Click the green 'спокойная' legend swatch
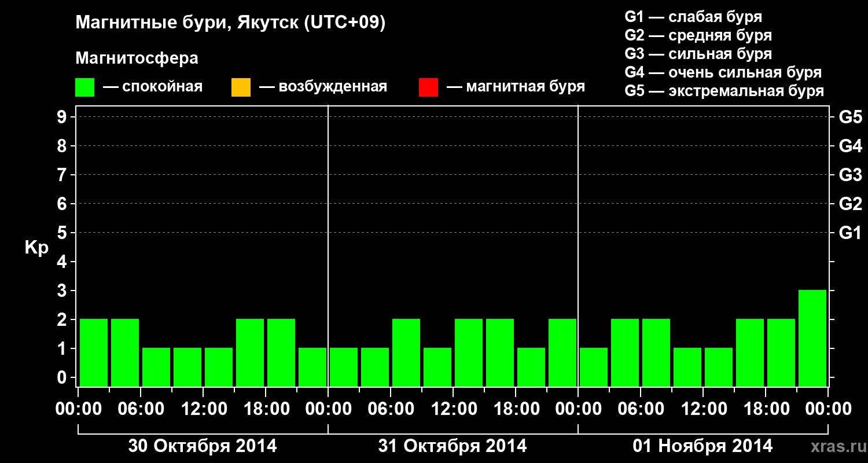868x463 pixels. tap(85, 87)
